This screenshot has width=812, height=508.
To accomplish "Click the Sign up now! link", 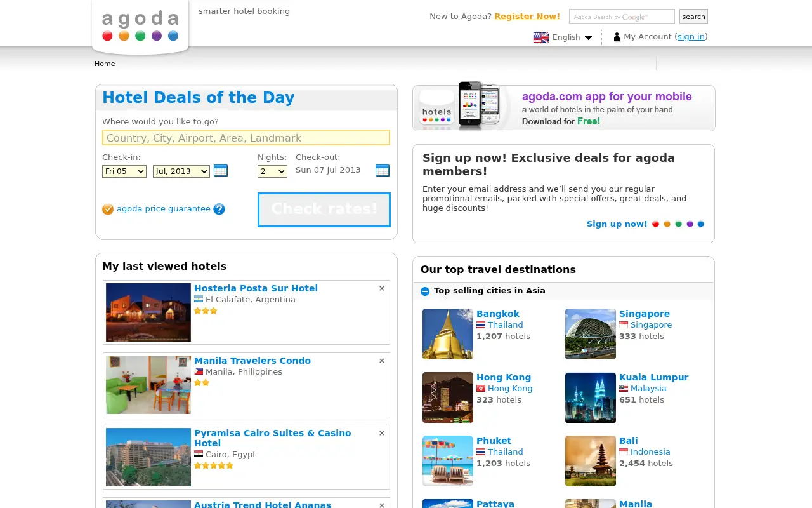I will (x=617, y=224).
